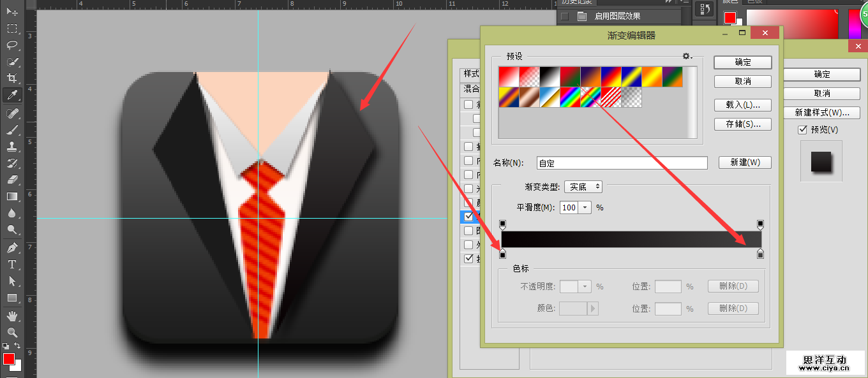Image resolution: width=868 pixels, height=378 pixels.
Task: Select the 样式 item in layer style list
Action: tap(472, 73)
